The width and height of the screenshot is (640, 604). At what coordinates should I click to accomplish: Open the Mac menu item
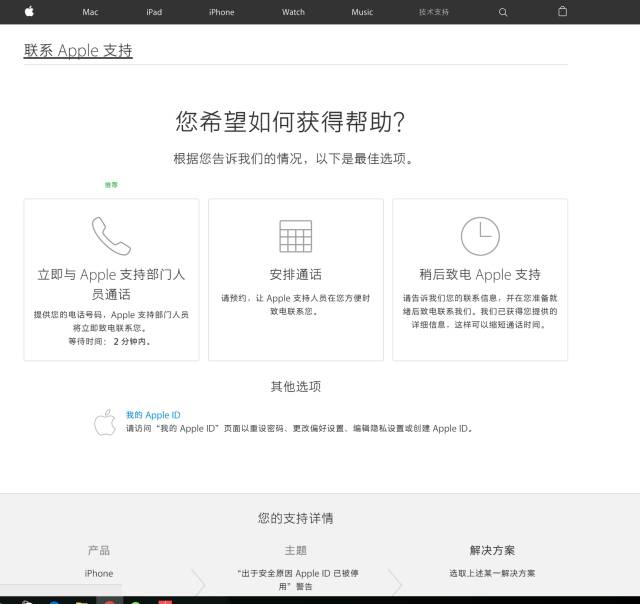90,12
